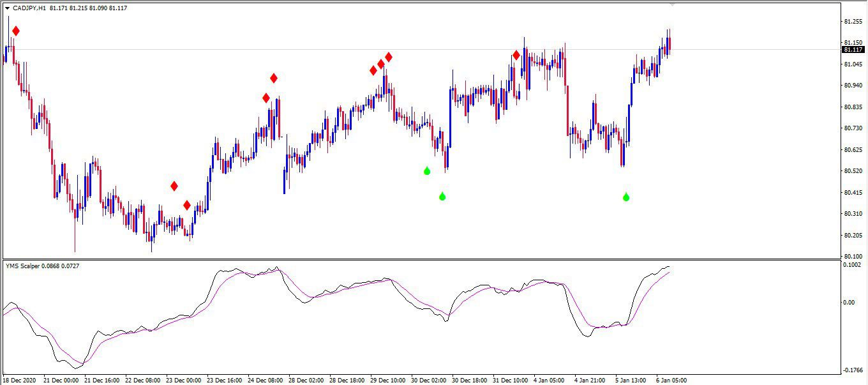Screen dimensions: 868x385
Task: Select the red diamond near 31 Dec 10:00
Action: point(516,56)
